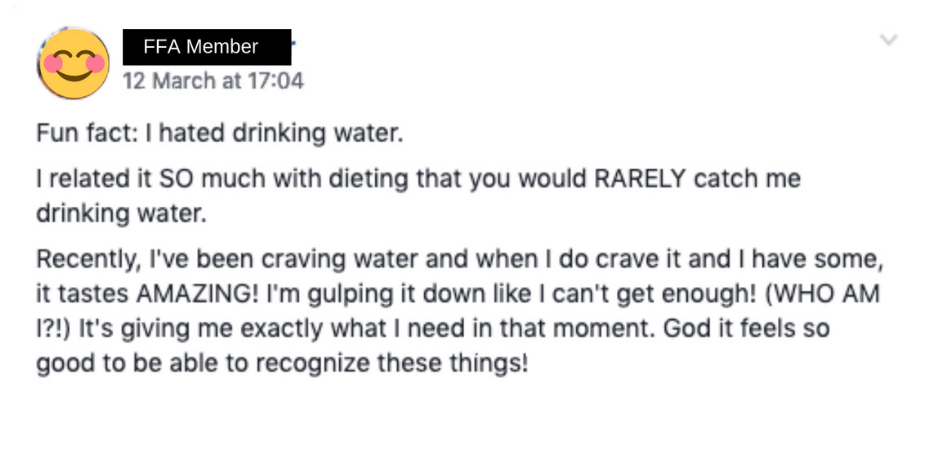This screenshot has width=940, height=450.
Task: Click the blushing smiley avatar
Action: pyautogui.click(x=73, y=64)
